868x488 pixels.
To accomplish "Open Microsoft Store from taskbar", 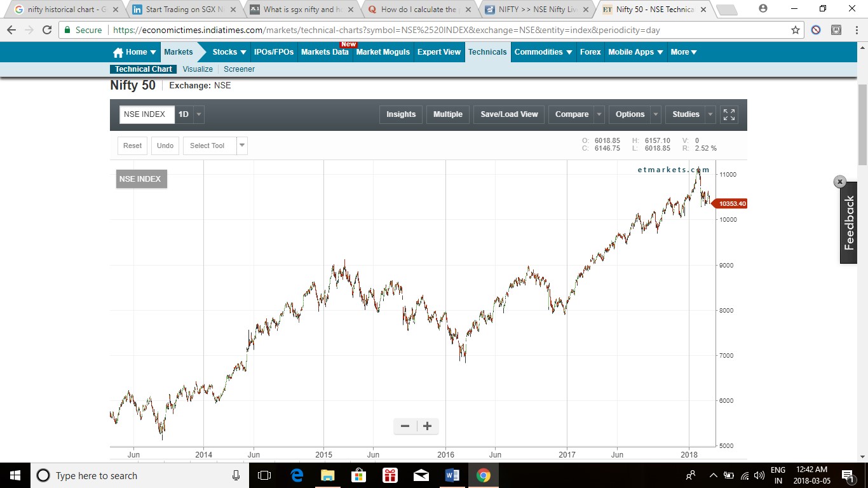I will click(x=358, y=475).
